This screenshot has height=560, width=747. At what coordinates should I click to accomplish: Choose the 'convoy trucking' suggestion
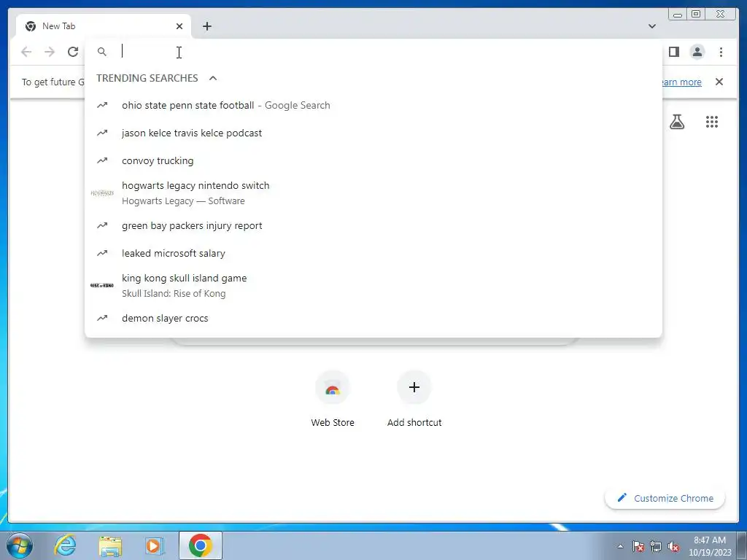coord(373,160)
